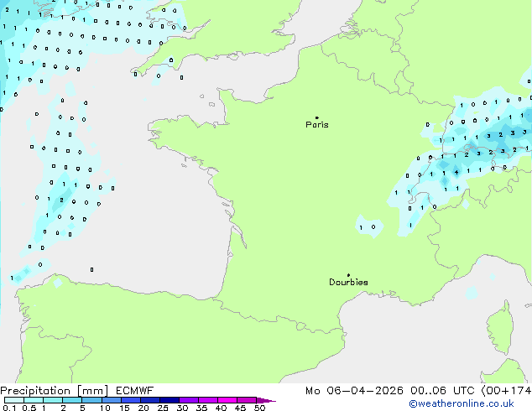Select the 30–35 mm purple legend segment
Screen dimensions: 532x411
pyautogui.click(x=188, y=400)
